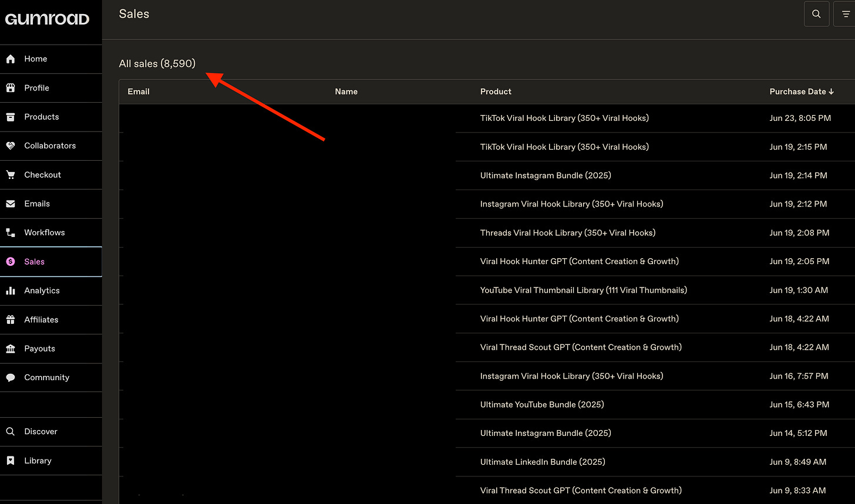The image size is (855, 504).
Task: Open Checkout via the shopping cart icon
Action: point(11,175)
